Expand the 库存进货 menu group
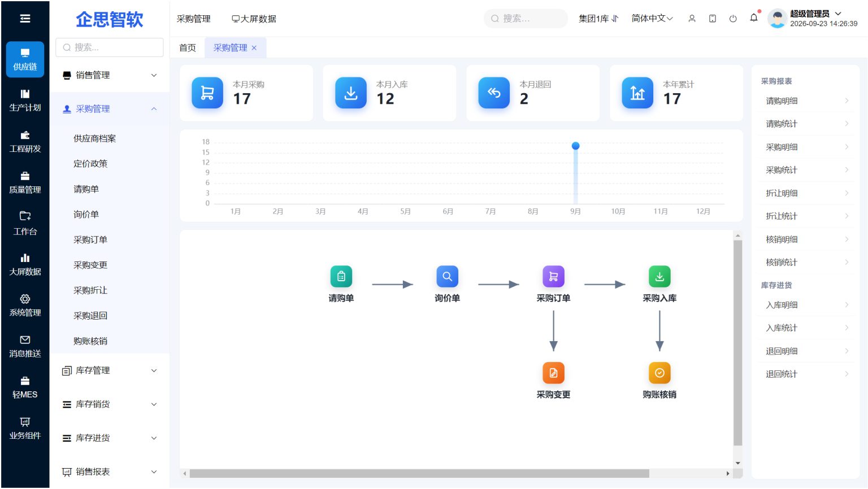The width and height of the screenshot is (868, 489). point(110,438)
